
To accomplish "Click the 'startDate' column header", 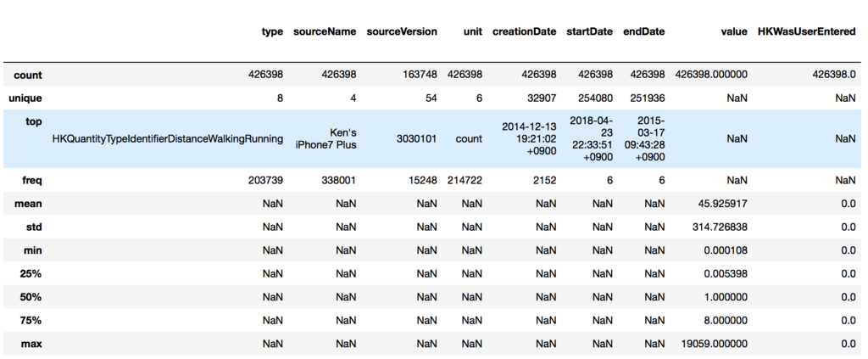I will click(590, 31).
